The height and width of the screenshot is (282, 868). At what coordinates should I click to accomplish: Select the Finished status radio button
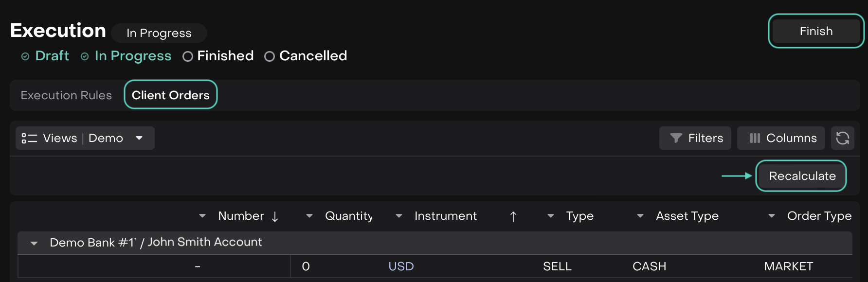click(188, 56)
